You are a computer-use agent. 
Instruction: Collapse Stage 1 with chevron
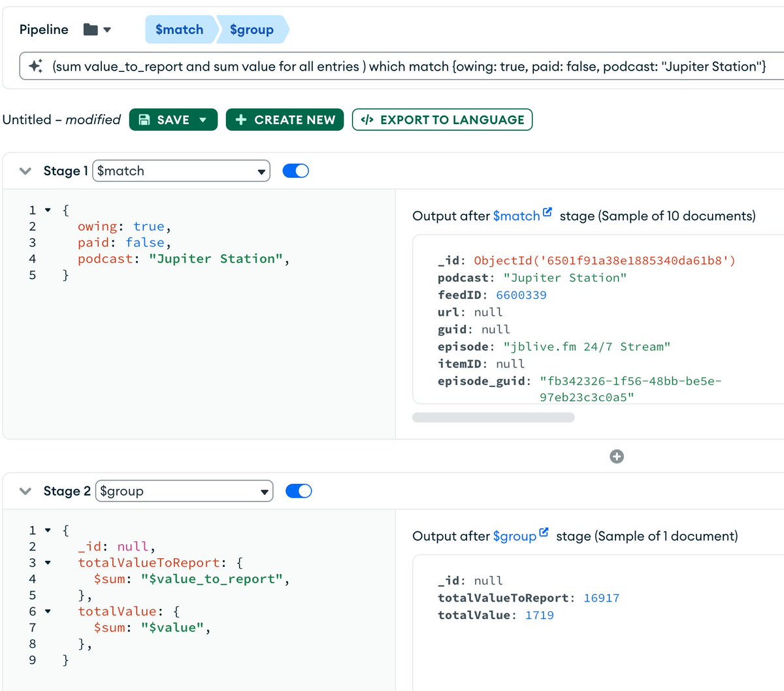point(25,171)
